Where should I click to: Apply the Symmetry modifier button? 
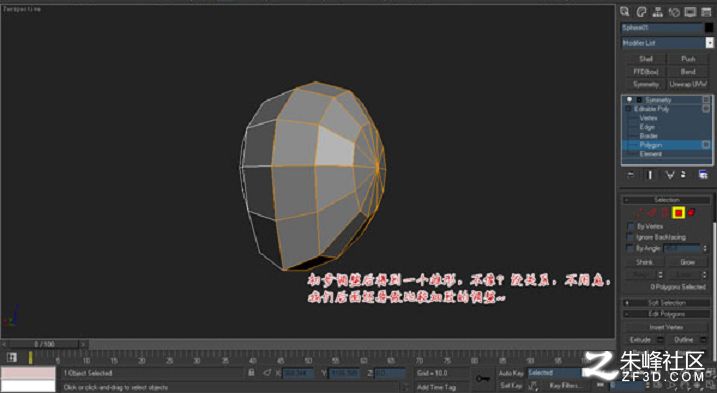[x=646, y=84]
